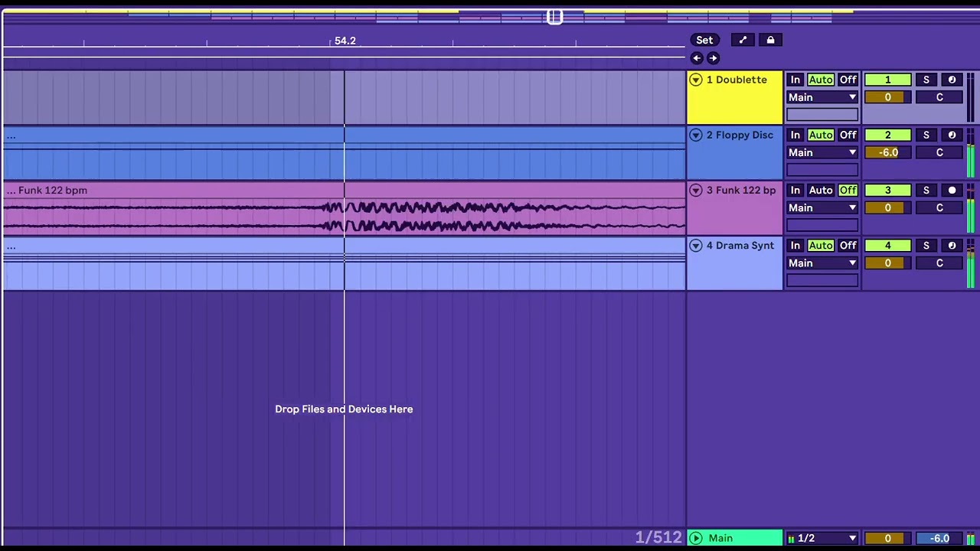Set Floppy Disc monitoring to Auto
The image size is (980, 551).
pos(821,135)
